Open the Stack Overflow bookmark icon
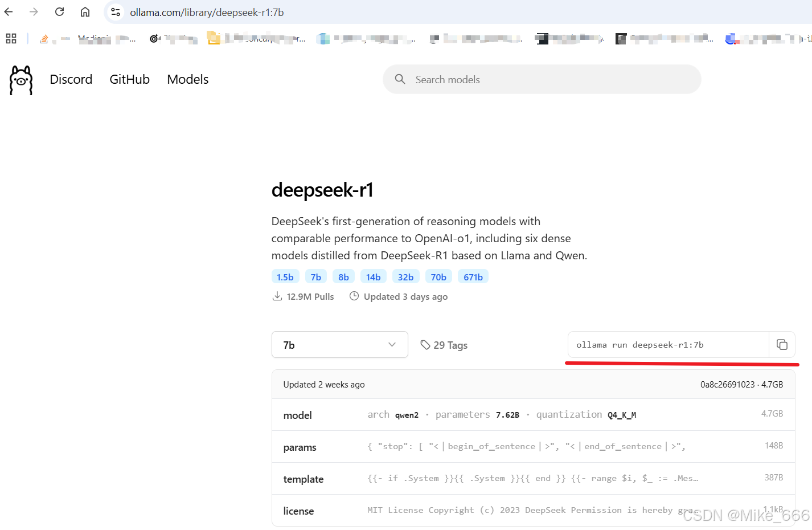Image resolution: width=812 pixels, height=530 pixels. [x=44, y=39]
